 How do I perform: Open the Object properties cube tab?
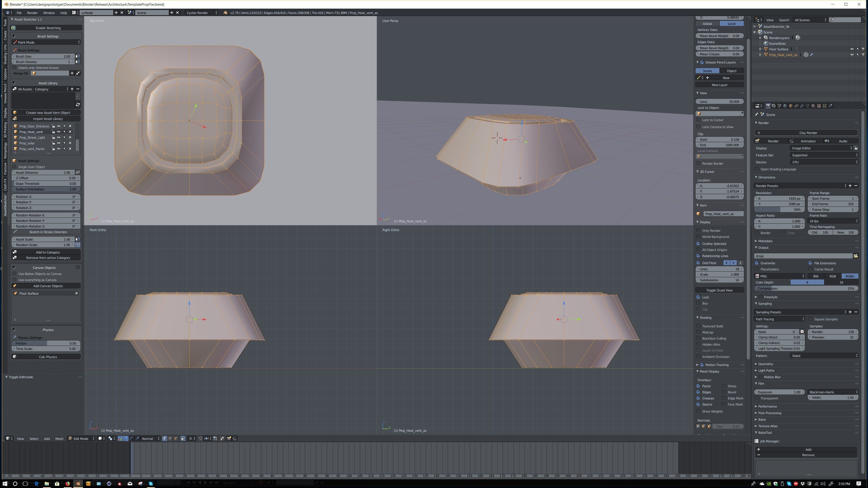[x=790, y=106]
